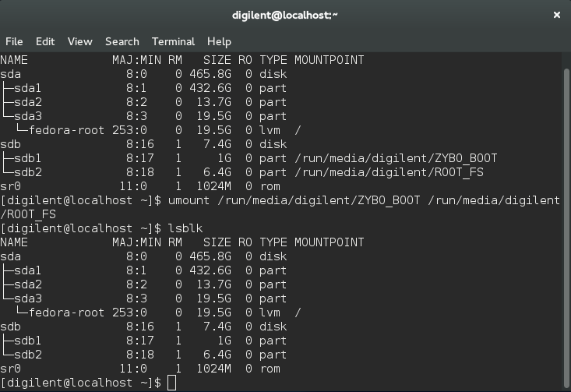Click the MAJ:MIN header below the lsblk command
571x392 pixels.
(x=136, y=242)
